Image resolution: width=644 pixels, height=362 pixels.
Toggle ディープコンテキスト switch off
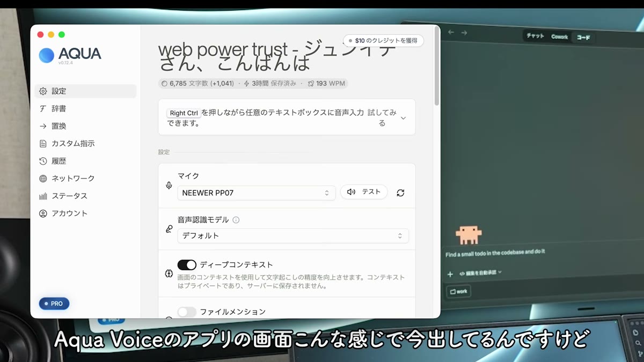pyautogui.click(x=187, y=265)
